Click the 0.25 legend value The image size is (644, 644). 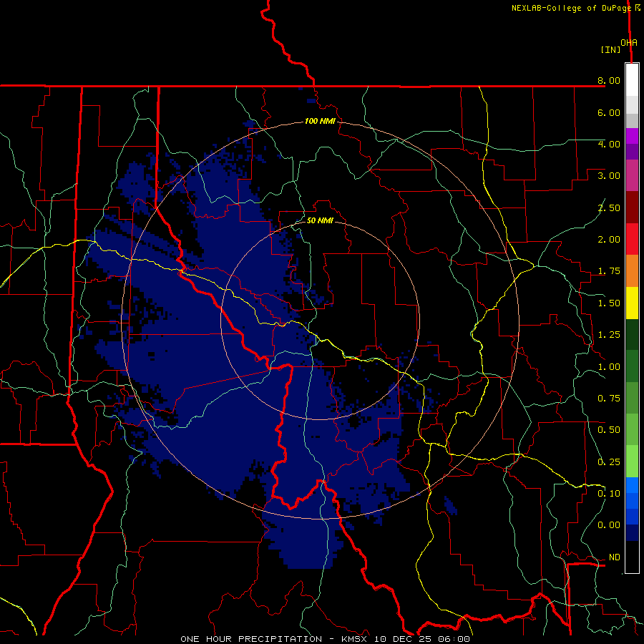pos(609,462)
